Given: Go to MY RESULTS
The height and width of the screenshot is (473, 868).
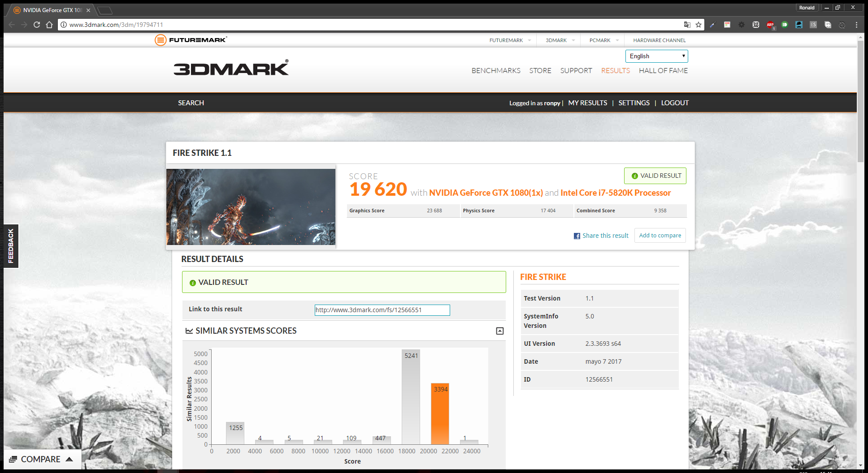Looking at the screenshot, I should 588,103.
